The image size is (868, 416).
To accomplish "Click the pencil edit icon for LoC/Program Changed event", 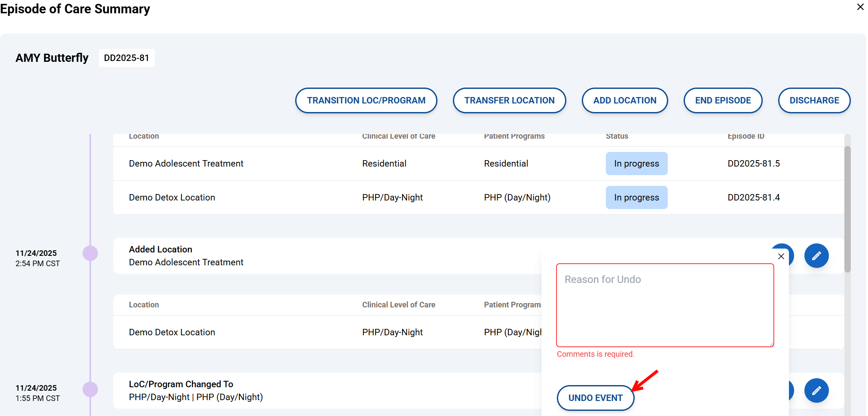I will click(816, 390).
